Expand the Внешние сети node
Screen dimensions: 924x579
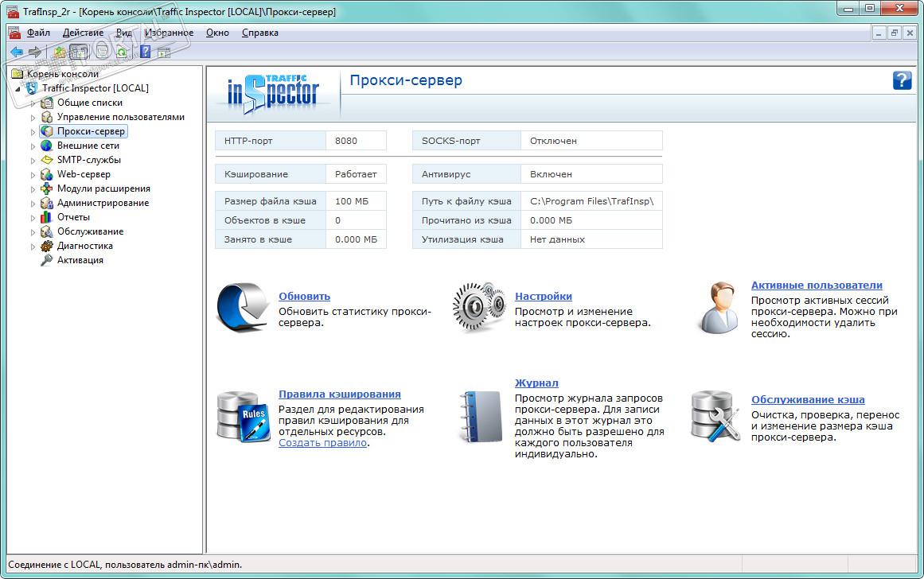(x=33, y=146)
